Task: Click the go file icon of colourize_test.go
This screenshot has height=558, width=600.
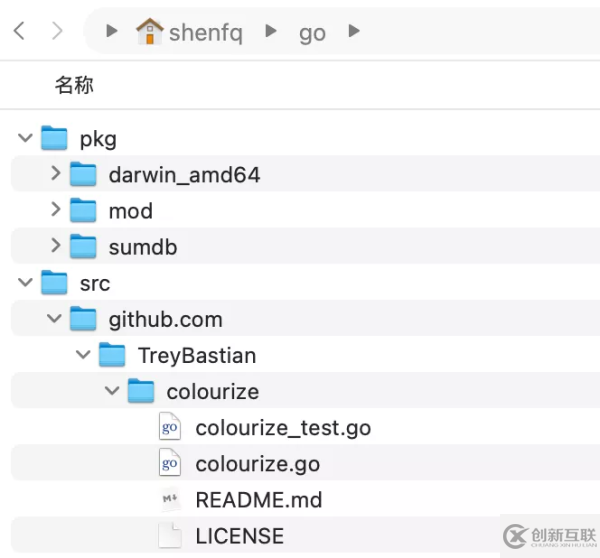Action: (x=170, y=426)
